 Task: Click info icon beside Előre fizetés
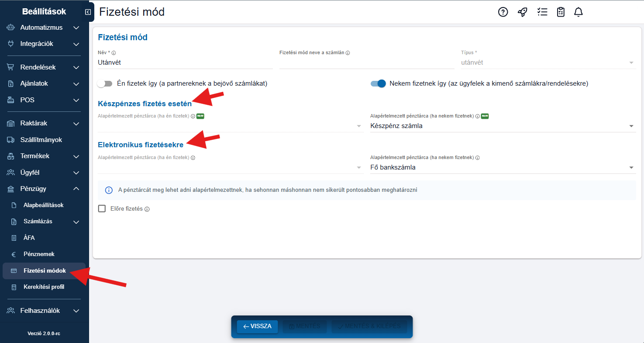click(147, 209)
